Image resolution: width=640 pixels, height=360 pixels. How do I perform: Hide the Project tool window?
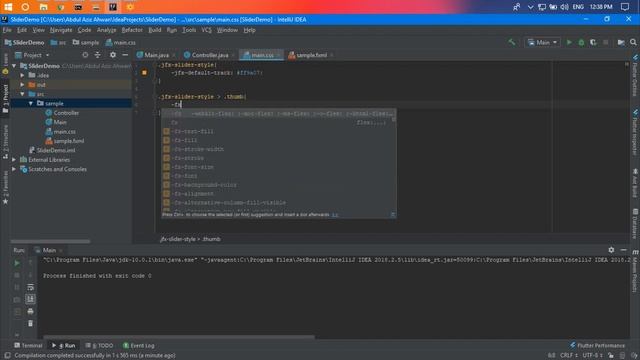click(x=125, y=55)
